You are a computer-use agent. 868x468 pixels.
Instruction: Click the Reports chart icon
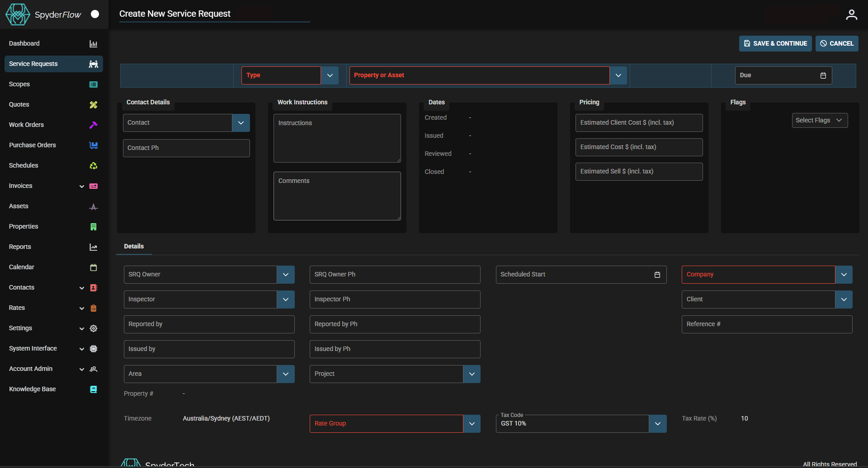coord(93,247)
